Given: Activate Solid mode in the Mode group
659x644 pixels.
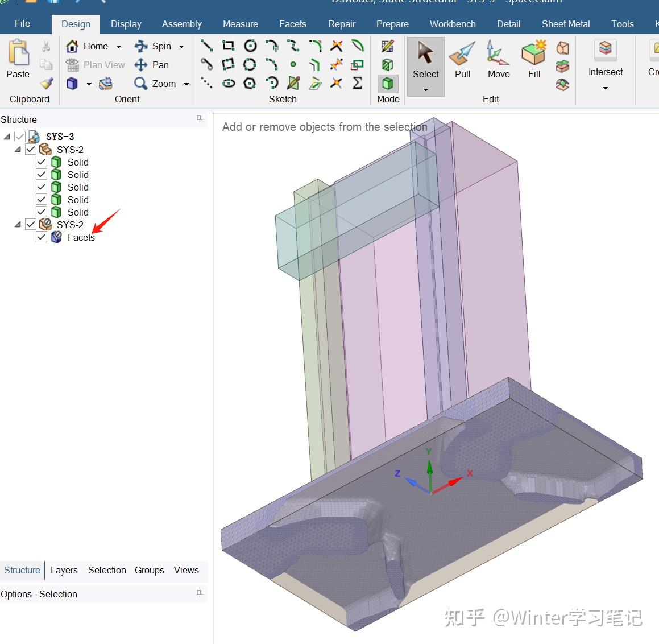Looking at the screenshot, I should click(387, 83).
